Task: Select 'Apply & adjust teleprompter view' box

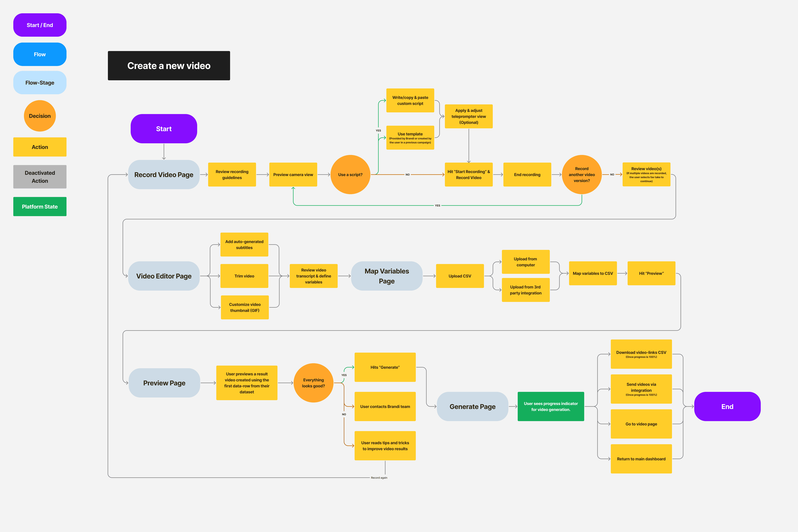Action: coord(468,116)
